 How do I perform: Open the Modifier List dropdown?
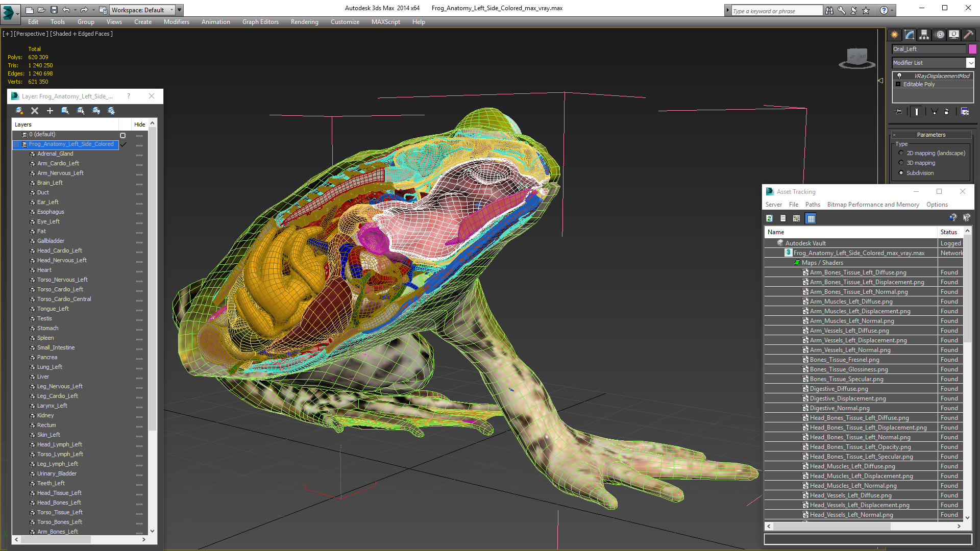click(970, 63)
